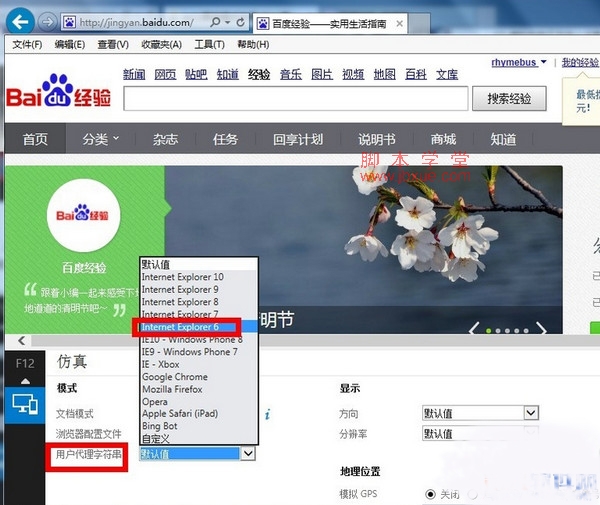Go to 首页 navigation tab
Image resolution: width=600 pixels, height=505 pixels.
click(x=35, y=139)
